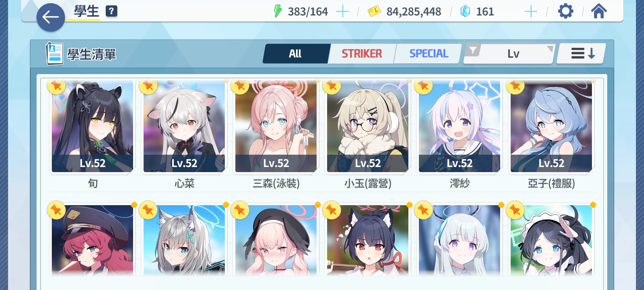Open the Lv sort dropdown
This screenshot has height=290, width=644.
[513, 54]
